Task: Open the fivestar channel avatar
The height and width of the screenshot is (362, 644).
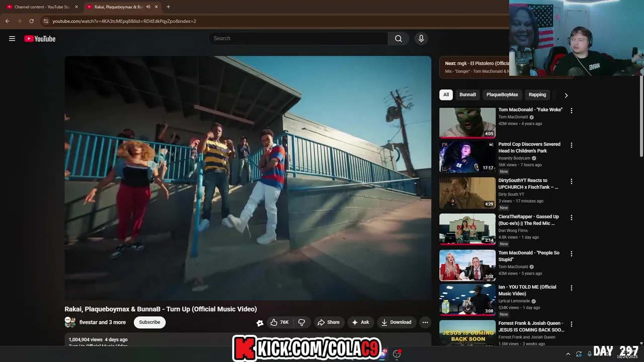Action: tap(70, 322)
